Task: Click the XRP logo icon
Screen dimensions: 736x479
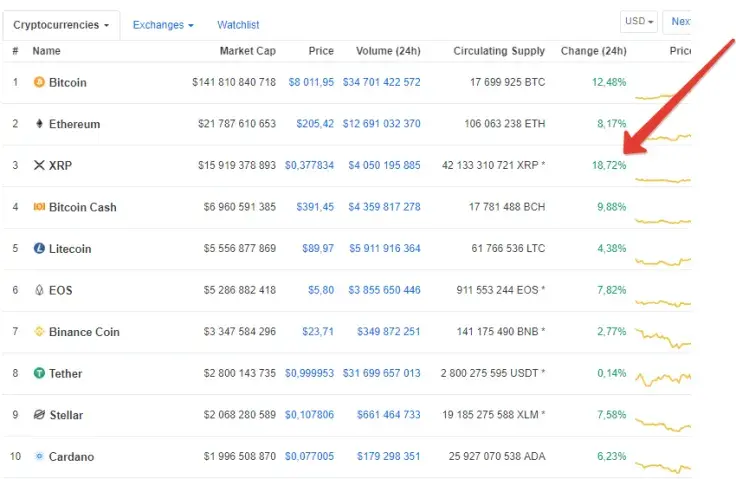Action: click(x=39, y=165)
